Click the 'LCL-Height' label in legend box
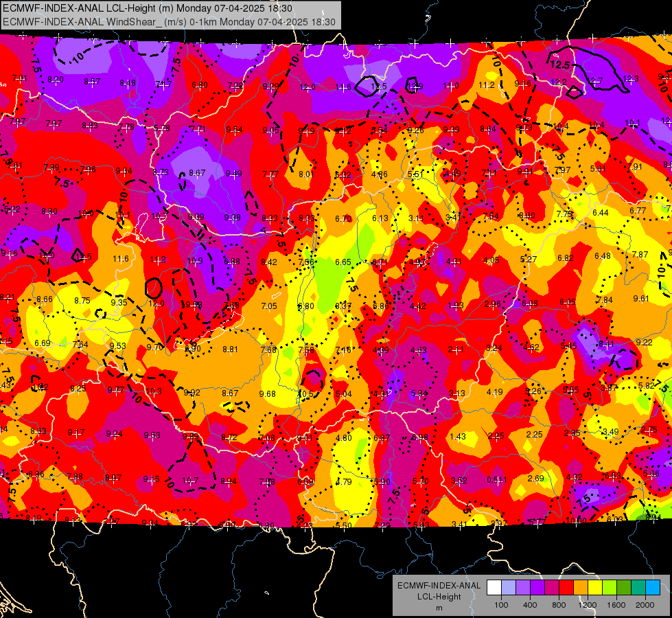This screenshot has width=672, height=618. point(439,597)
